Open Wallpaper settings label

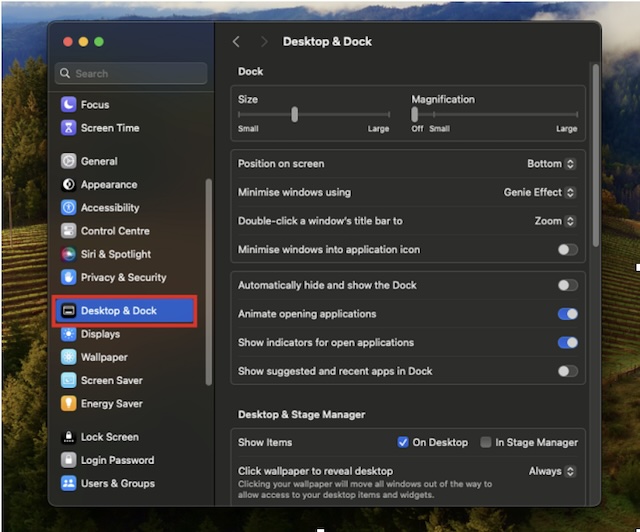coord(104,357)
